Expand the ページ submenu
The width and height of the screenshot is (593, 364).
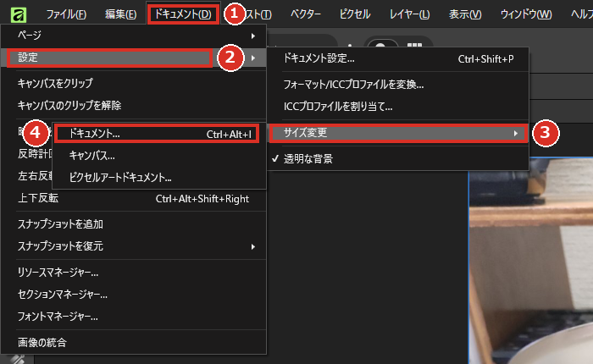coord(134,36)
